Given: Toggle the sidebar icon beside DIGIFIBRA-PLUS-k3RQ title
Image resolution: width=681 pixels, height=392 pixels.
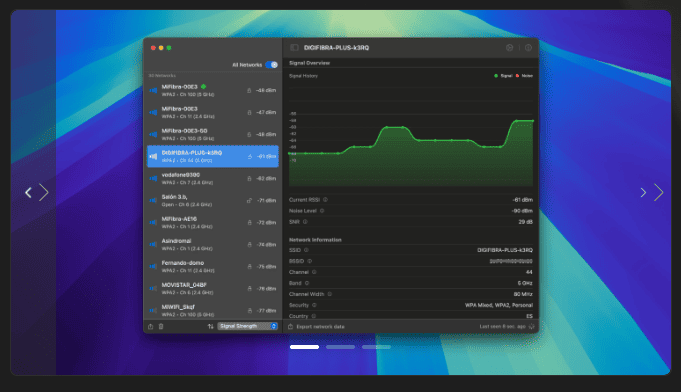Looking at the screenshot, I should [294, 48].
